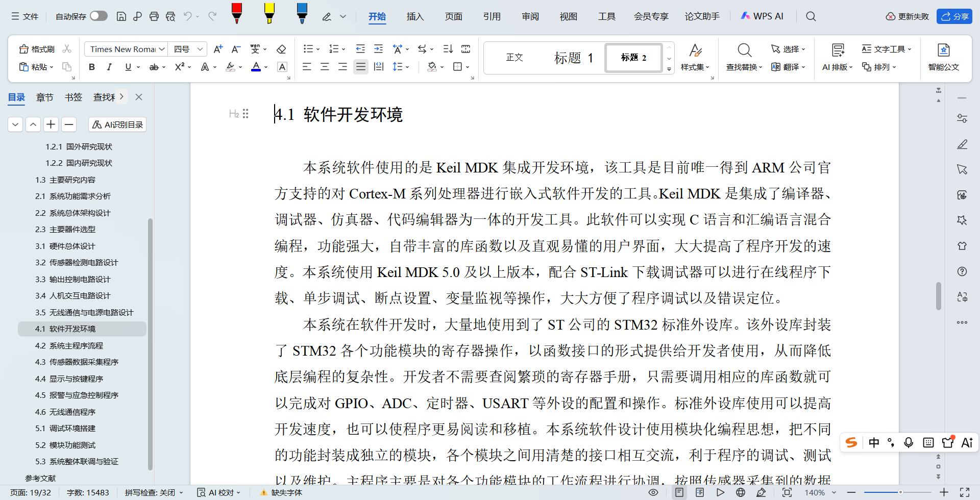Open the 文件 menu
Viewport: 980px width, 500px height.
pyautogui.click(x=25, y=16)
